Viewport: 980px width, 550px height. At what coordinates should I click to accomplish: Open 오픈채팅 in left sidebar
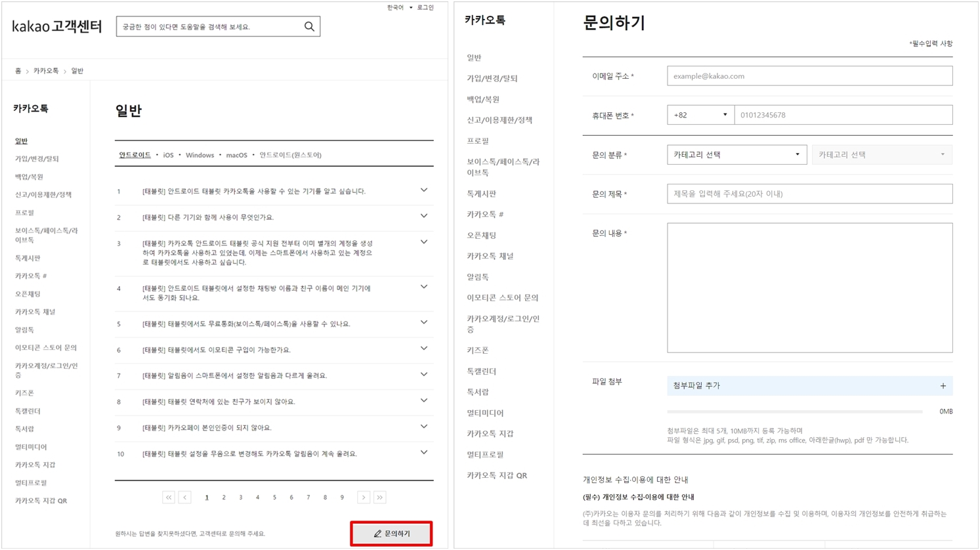28,294
